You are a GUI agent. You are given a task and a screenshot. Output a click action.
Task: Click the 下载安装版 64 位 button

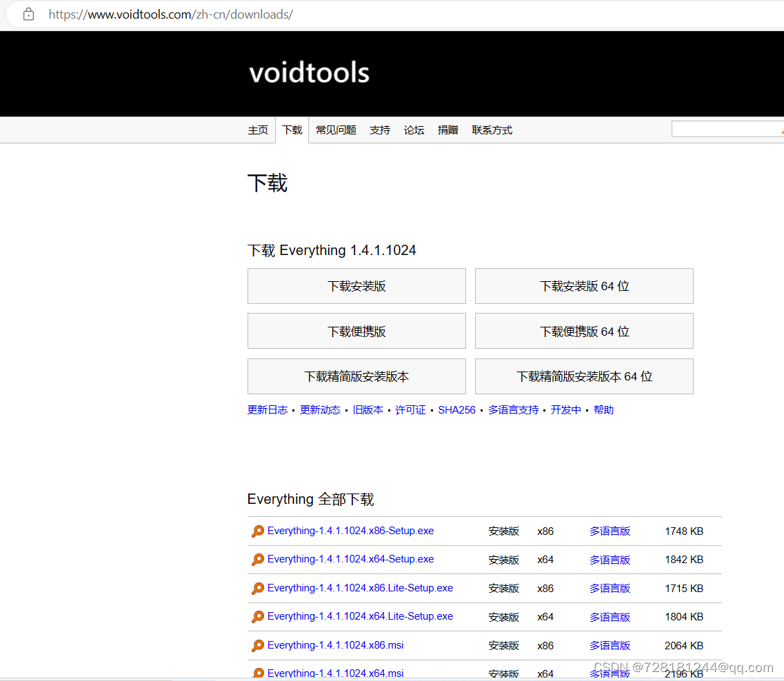coord(583,285)
